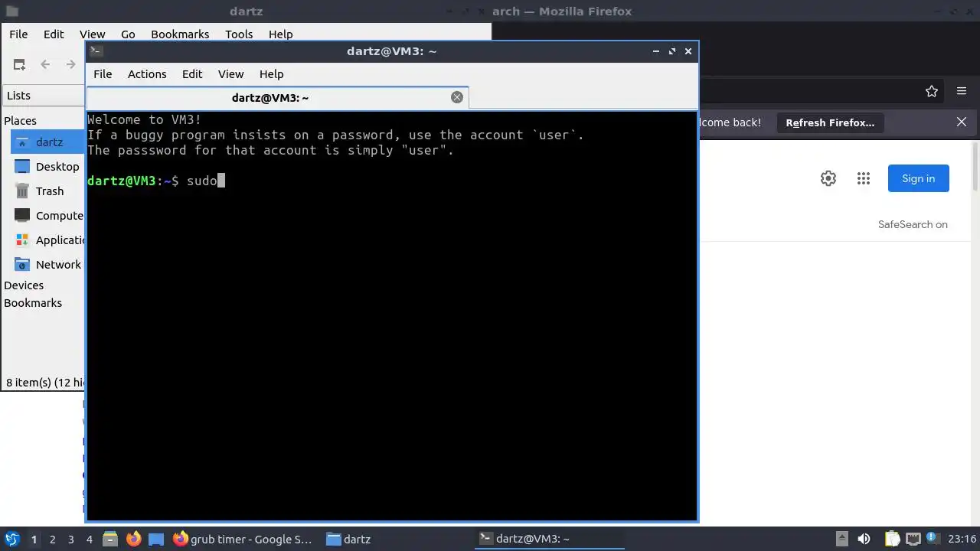Open Bookmarks menu in file manager
This screenshot has width=980, height=551.
coord(180,34)
